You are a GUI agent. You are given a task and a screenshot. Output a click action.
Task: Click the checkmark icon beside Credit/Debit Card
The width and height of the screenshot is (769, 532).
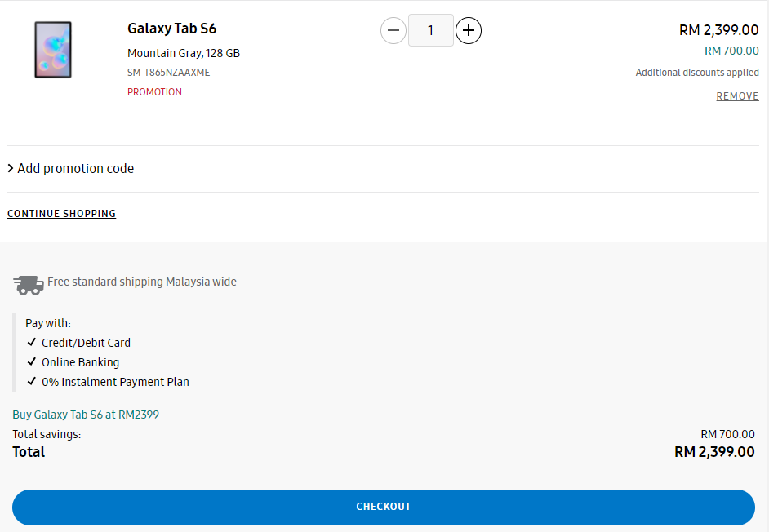31,342
